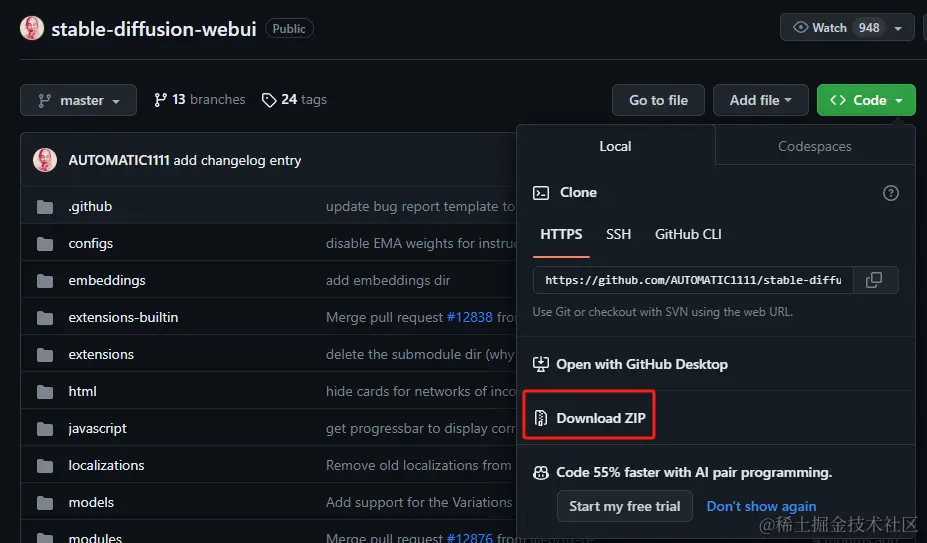The height and width of the screenshot is (543, 927).
Task: Click the folder icon for models
Action: click(45, 503)
